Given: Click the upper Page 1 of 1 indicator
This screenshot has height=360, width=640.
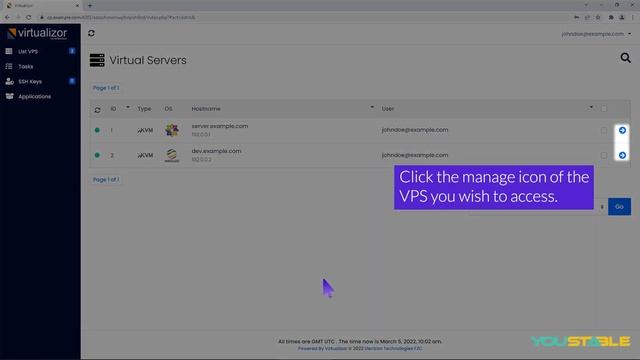Looking at the screenshot, I should pyautogui.click(x=106, y=88).
